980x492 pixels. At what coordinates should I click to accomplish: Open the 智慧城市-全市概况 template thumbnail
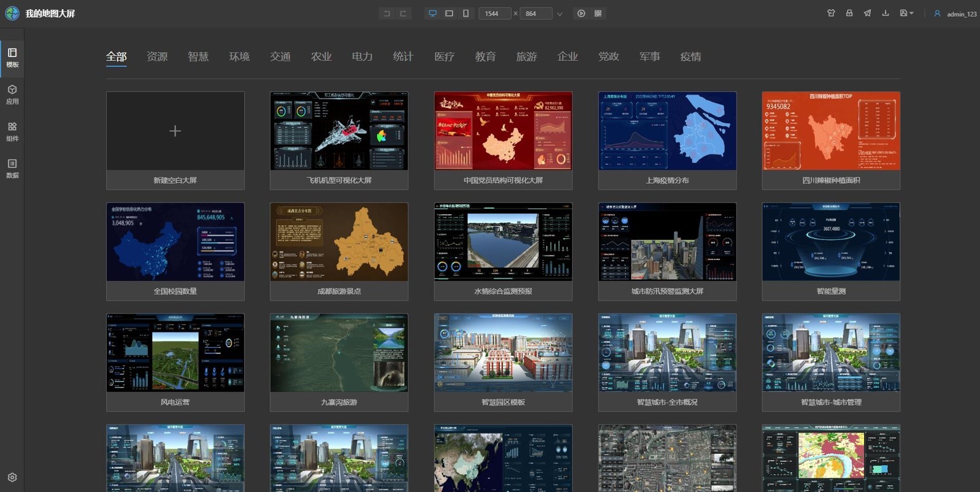[x=667, y=353]
